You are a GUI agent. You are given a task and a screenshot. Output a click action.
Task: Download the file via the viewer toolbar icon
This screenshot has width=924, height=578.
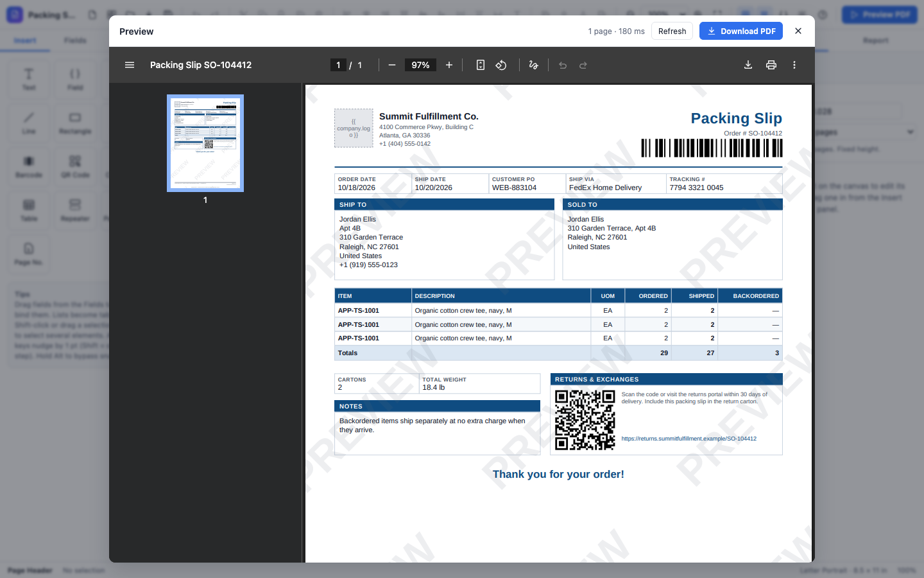click(x=748, y=65)
